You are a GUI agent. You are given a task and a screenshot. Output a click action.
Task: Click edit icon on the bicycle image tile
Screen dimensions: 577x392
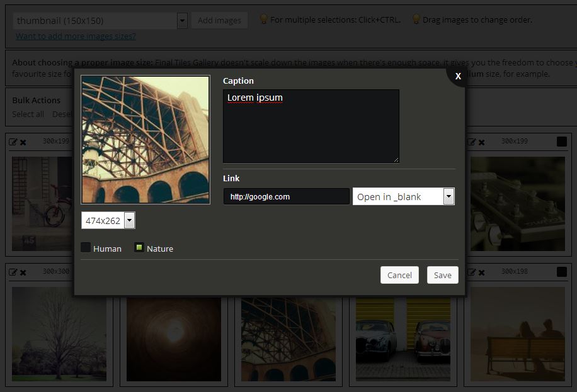point(13,142)
